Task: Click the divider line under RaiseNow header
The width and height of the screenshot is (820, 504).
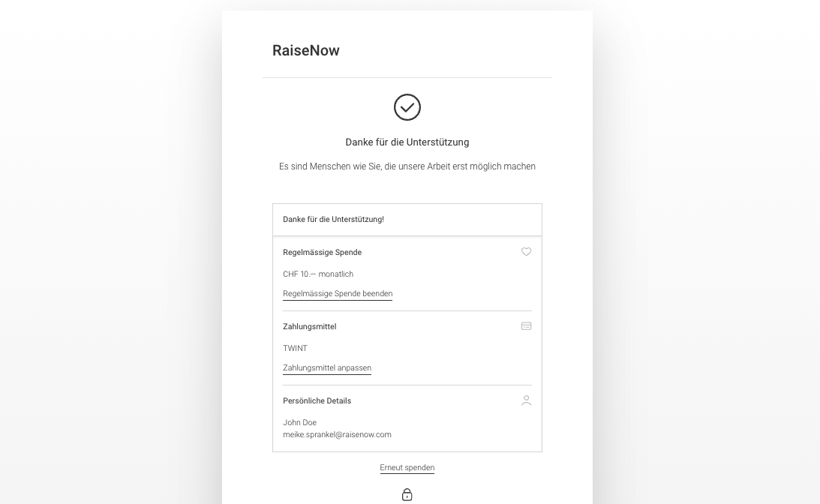Action: click(407, 78)
